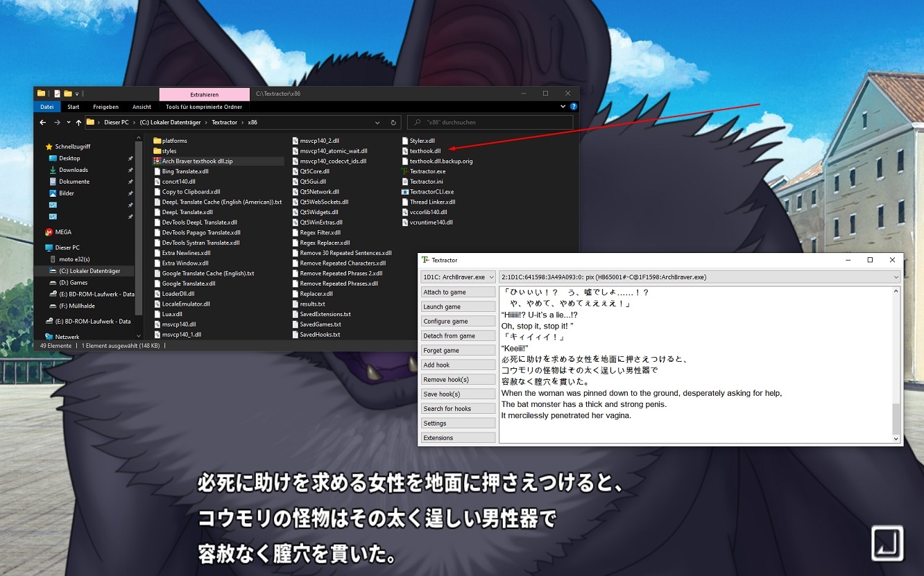924x576 pixels.
Task: Click the texthook.dll file icon
Action: pos(405,151)
